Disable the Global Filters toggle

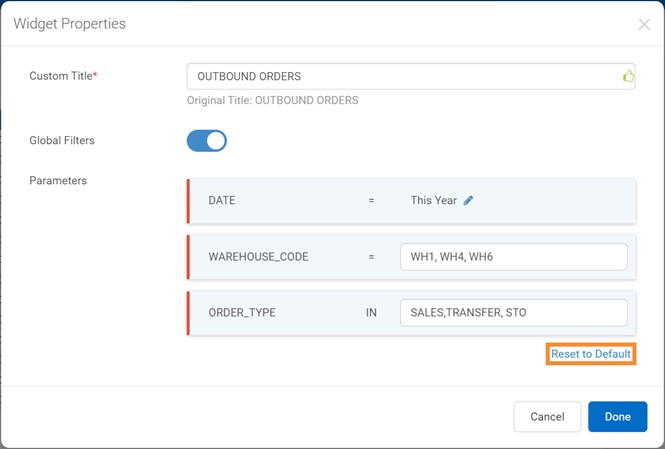click(207, 141)
